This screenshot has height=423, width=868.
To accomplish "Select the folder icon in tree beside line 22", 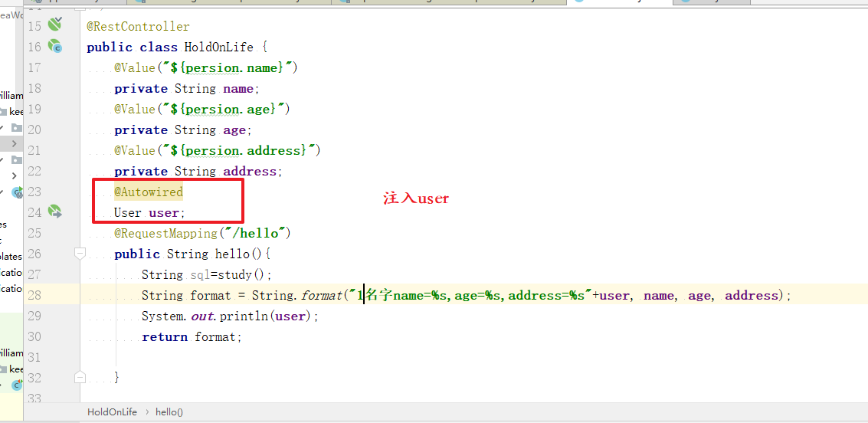I will click(17, 160).
